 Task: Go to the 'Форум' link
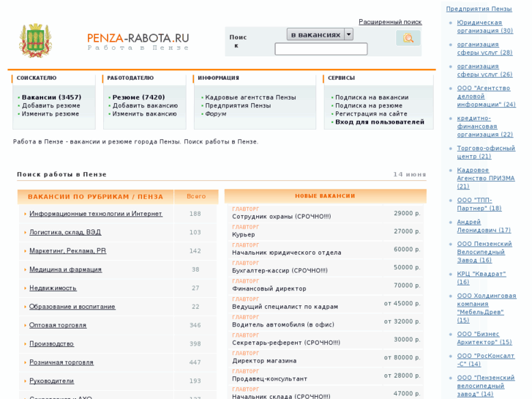pyautogui.click(x=215, y=113)
